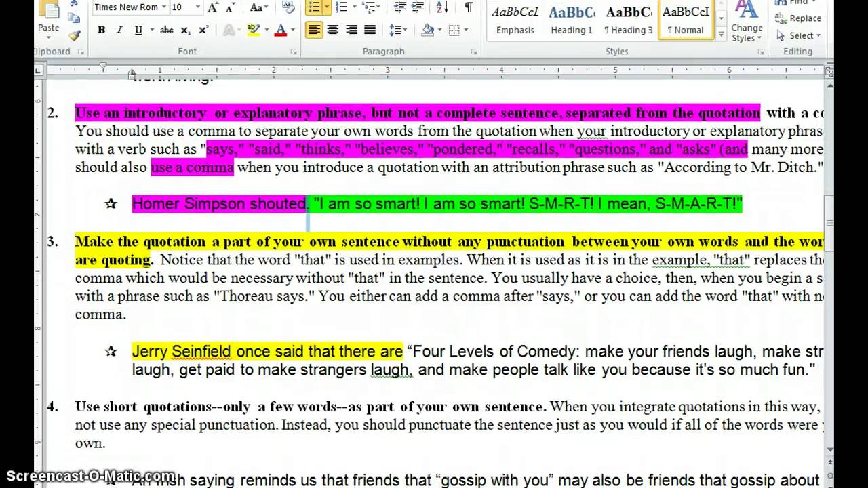The width and height of the screenshot is (868, 488).
Task: Open the Change Styles menu
Action: click(x=747, y=22)
